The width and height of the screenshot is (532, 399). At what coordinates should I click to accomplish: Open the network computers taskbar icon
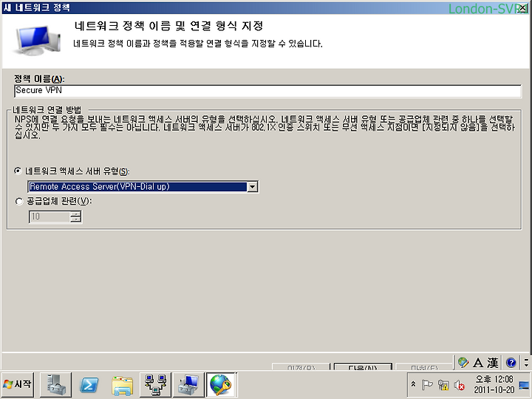coord(155,384)
